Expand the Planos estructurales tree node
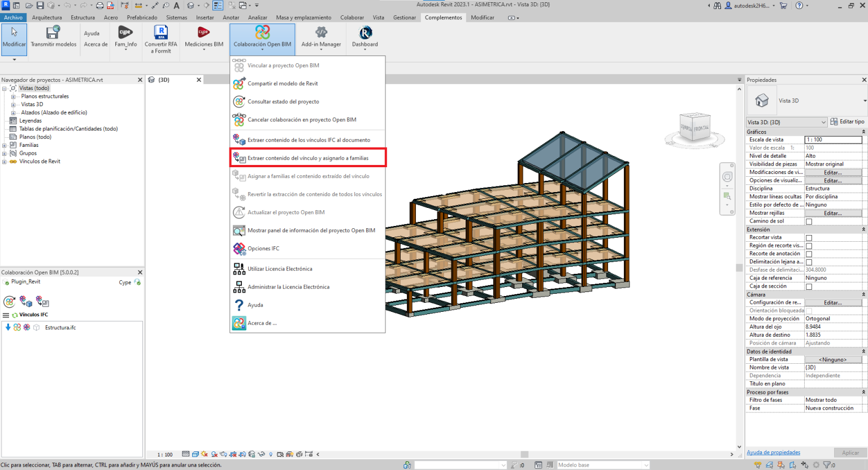 tap(14, 97)
